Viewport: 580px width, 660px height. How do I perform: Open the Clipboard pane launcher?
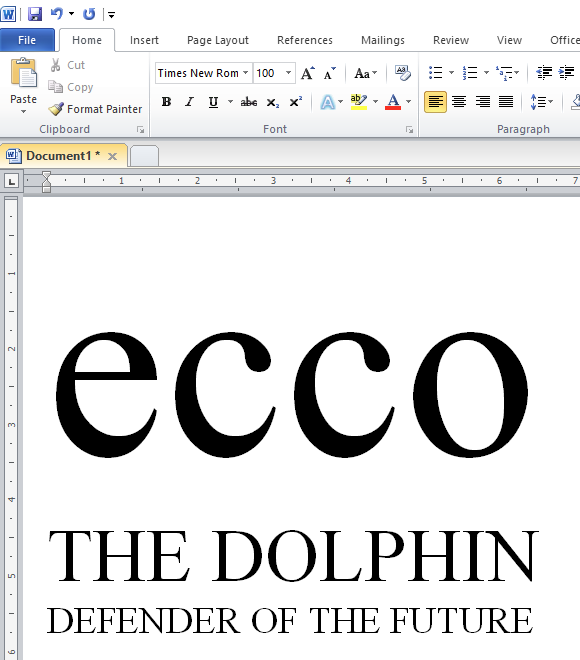coord(141,130)
